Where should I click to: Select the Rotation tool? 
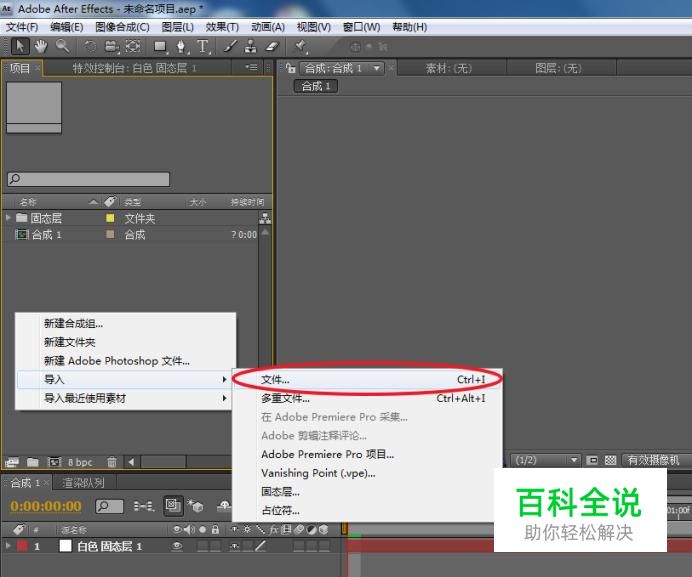click(x=90, y=46)
